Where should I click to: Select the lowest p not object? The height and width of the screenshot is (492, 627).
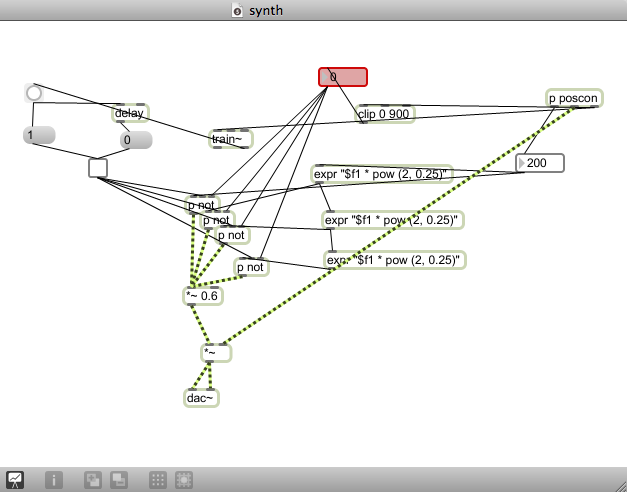251,267
